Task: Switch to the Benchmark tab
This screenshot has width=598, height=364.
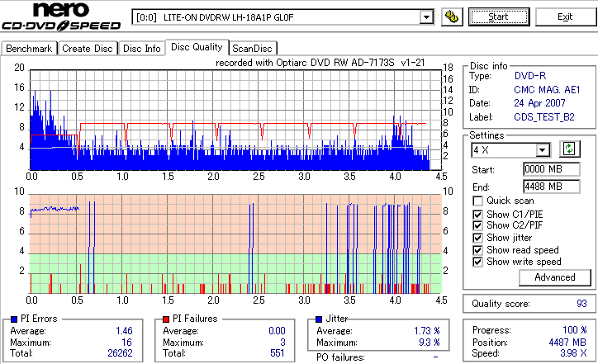Action: (x=29, y=49)
